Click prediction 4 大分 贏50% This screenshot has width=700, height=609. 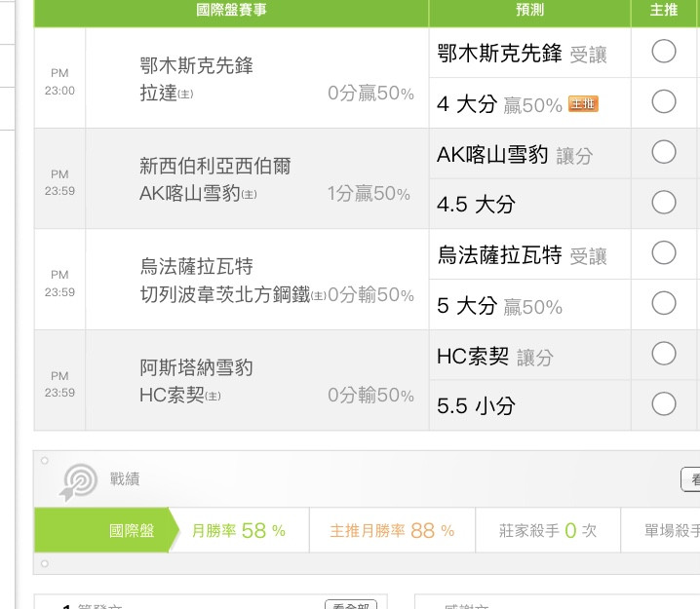499,104
